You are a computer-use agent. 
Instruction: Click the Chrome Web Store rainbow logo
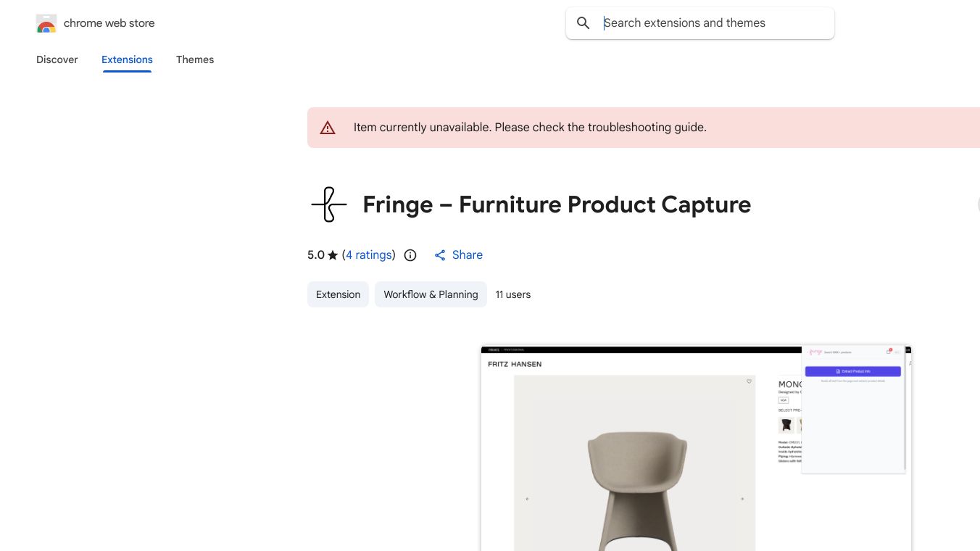point(46,24)
